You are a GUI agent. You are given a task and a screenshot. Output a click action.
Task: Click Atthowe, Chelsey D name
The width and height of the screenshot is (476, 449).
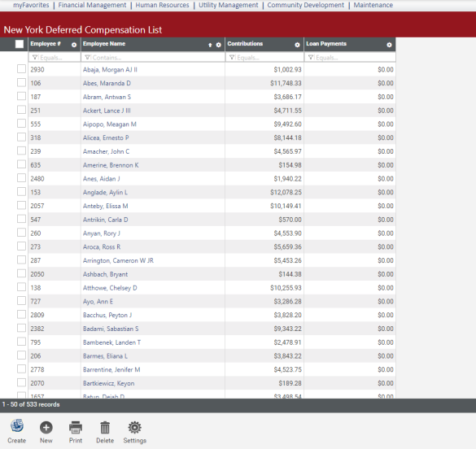pyautogui.click(x=110, y=288)
